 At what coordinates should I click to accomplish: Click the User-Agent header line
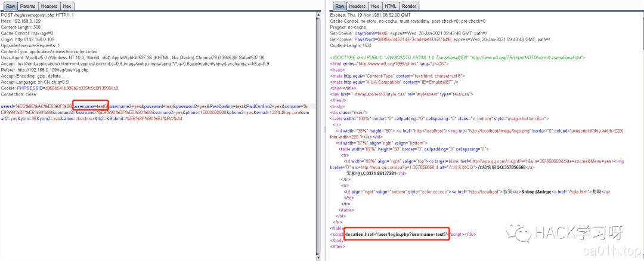(132, 57)
